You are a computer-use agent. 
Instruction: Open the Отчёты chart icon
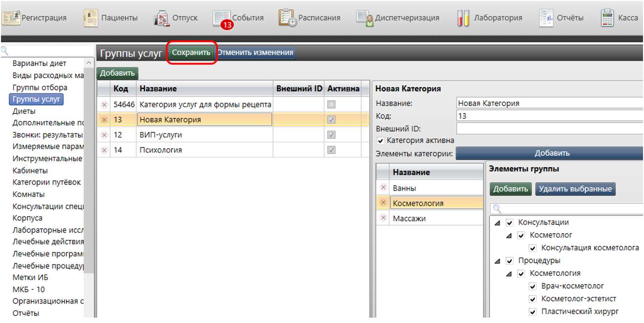coord(546,18)
